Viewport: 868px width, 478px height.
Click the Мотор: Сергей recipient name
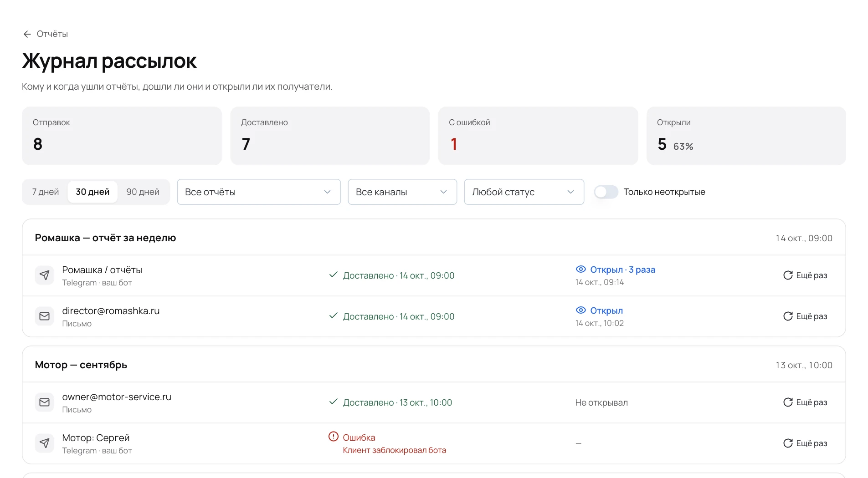tap(96, 438)
